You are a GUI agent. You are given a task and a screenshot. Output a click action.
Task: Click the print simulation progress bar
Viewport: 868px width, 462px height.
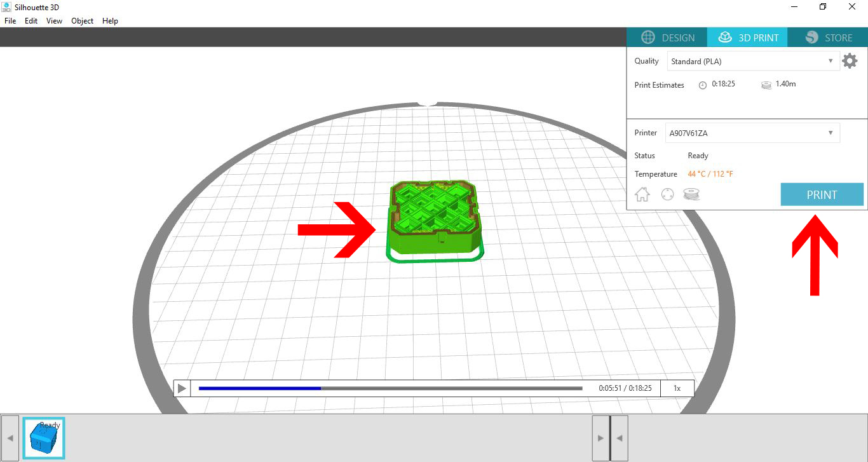tap(390, 388)
